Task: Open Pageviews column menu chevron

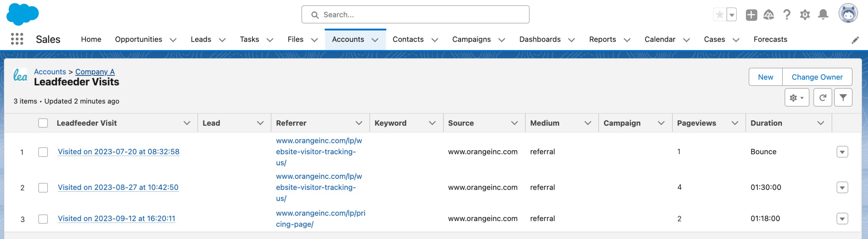Action: pyautogui.click(x=735, y=123)
